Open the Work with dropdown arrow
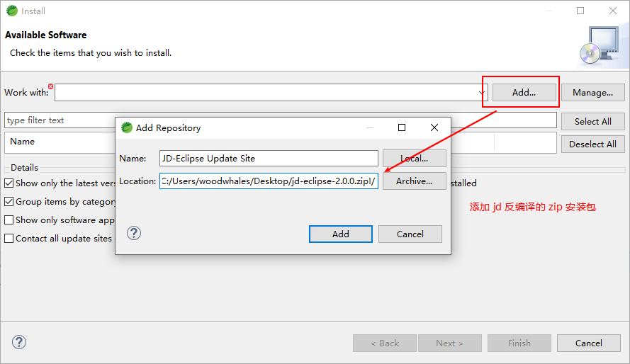Image resolution: width=630 pixels, height=364 pixels. [x=482, y=93]
